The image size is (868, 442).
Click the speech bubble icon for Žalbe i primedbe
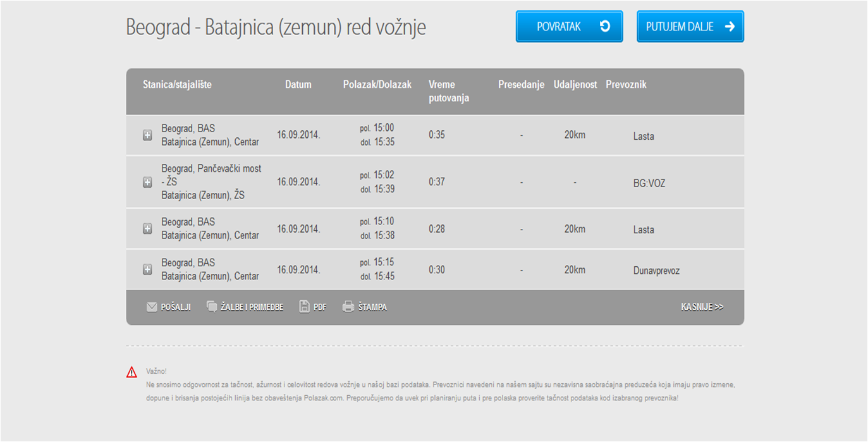212,307
